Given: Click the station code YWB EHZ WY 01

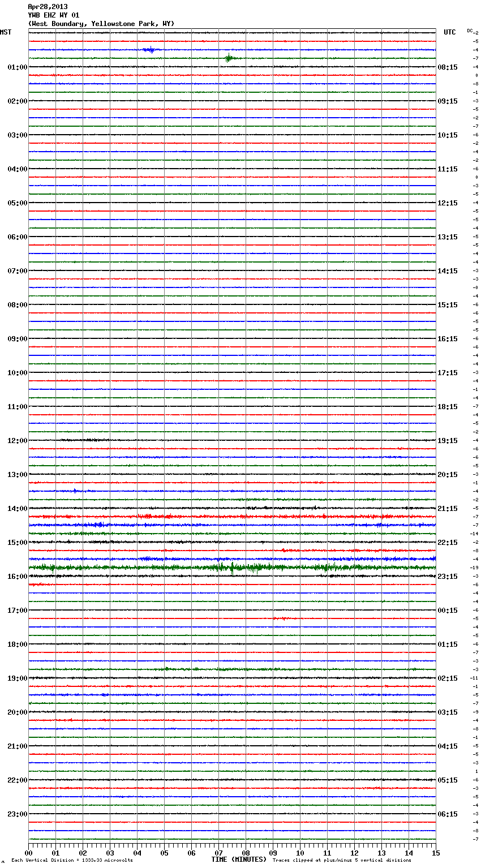Looking at the screenshot, I should tap(54, 15).
